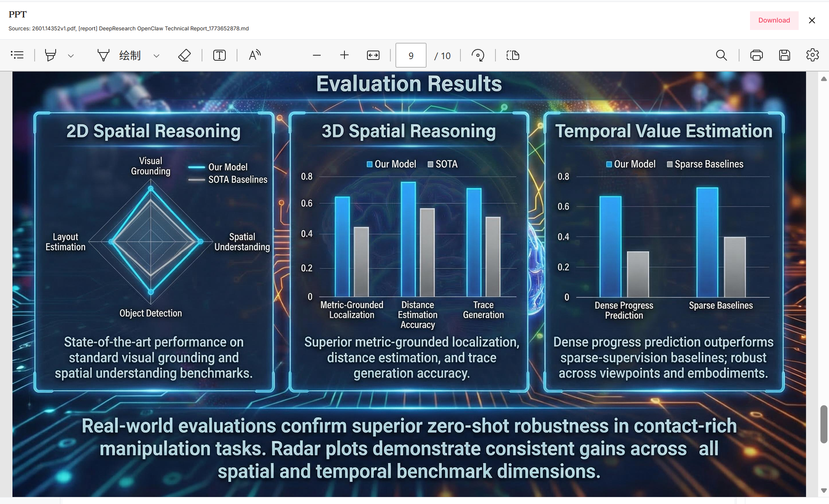
Task: Add a text box annotation
Action: coord(220,55)
